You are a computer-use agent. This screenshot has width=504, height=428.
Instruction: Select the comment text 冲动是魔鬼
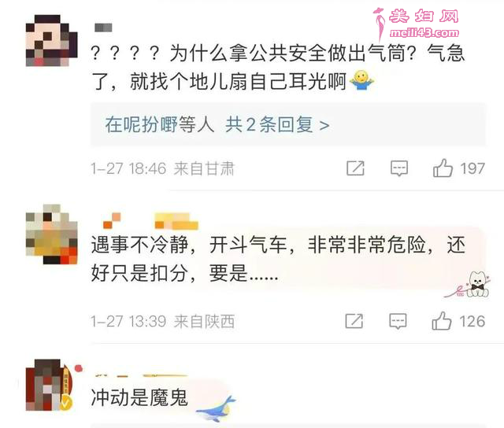tap(139, 397)
